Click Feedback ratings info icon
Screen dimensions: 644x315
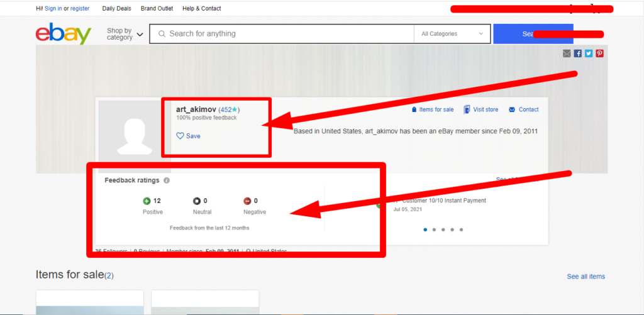(x=167, y=180)
